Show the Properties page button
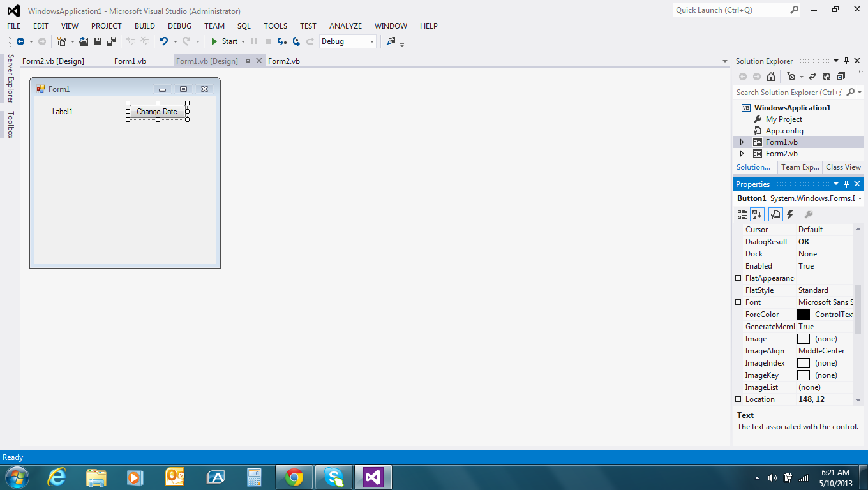Viewport: 868px width, 490px height. coord(775,214)
